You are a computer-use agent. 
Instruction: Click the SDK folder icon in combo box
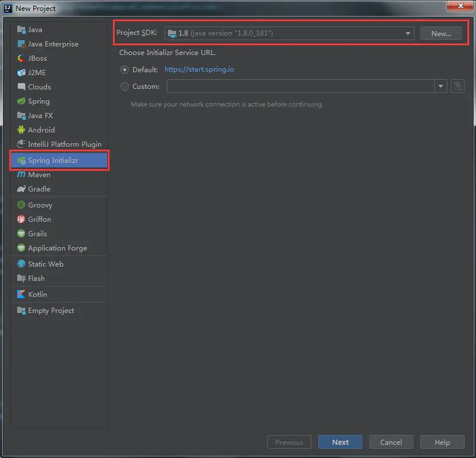tap(172, 33)
